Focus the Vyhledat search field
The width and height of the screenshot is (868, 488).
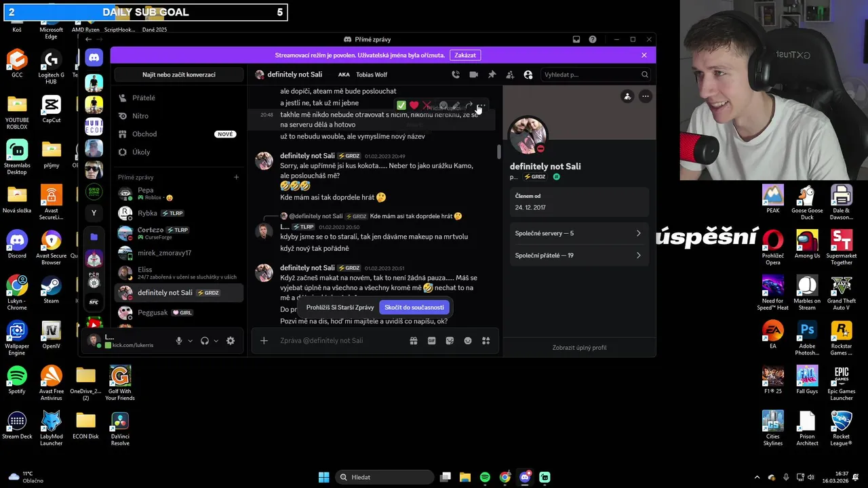[x=597, y=75]
